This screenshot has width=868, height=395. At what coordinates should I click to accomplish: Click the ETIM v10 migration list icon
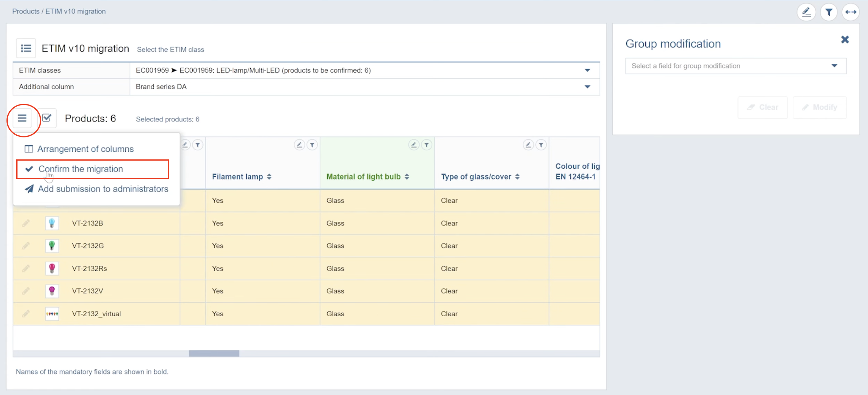click(x=26, y=48)
